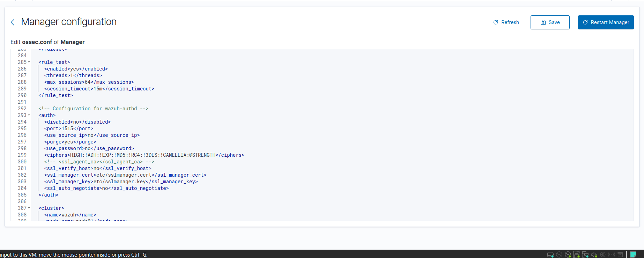644x258 pixels.
Task: Click the ssl_manager_cert line in editor
Action: (125, 175)
